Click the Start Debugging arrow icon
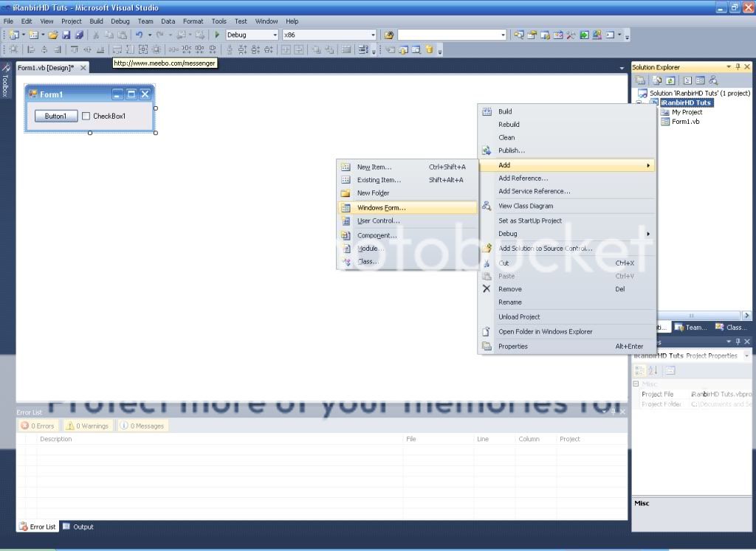 (x=216, y=35)
